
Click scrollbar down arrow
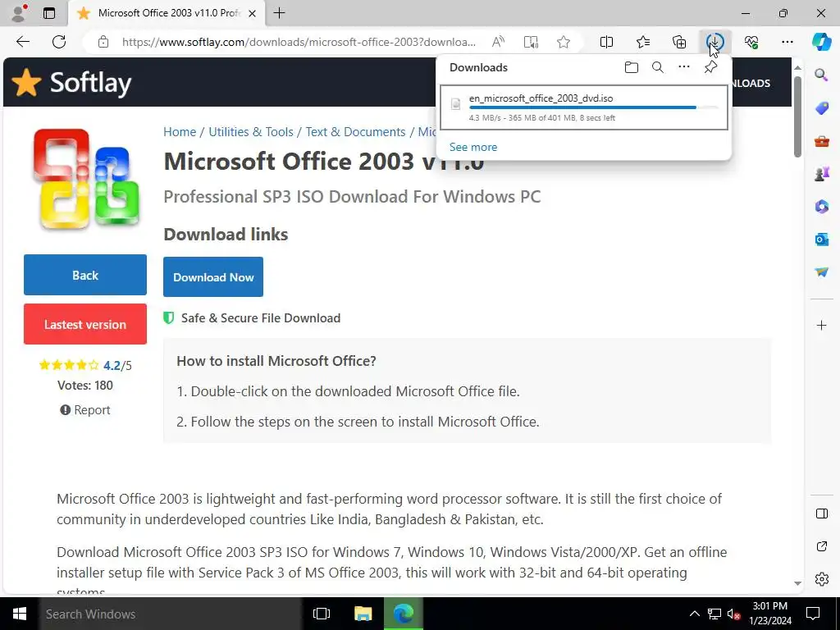pos(797,583)
